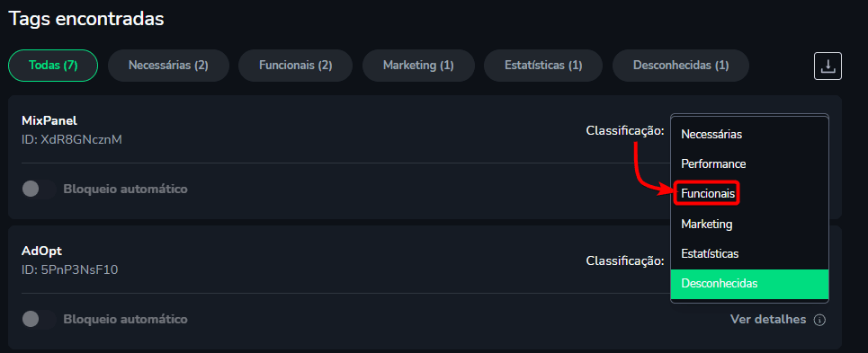This screenshot has width=868, height=353.
Task: Show the Marketing (1) tags tab
Action: [418, 66]
